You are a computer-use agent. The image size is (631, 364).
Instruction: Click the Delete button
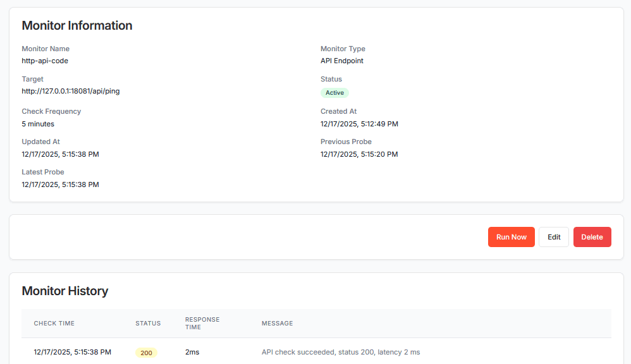[592, 236]
